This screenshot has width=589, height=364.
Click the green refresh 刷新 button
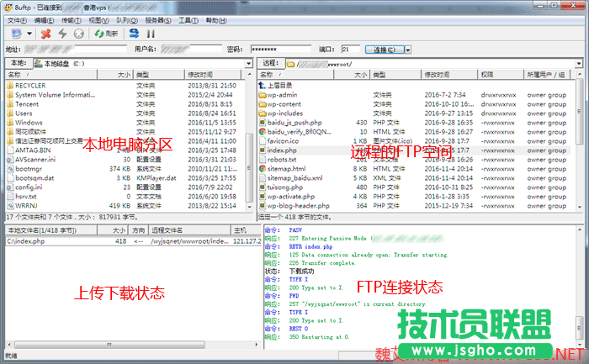point(106,34)
